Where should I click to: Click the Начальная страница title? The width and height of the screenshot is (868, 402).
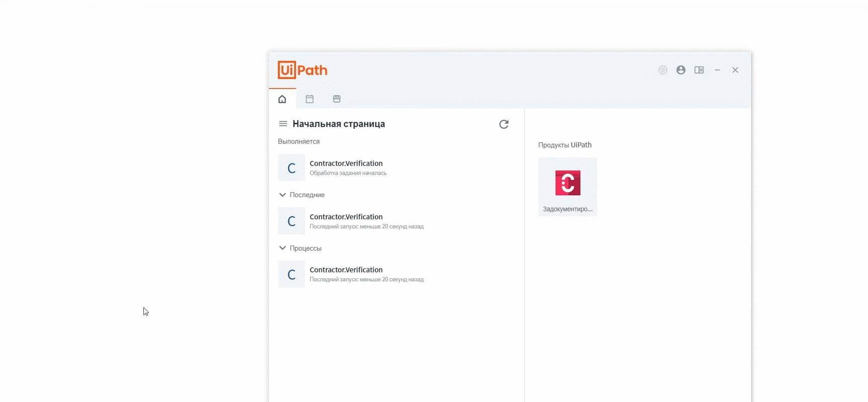click(339, 124)
